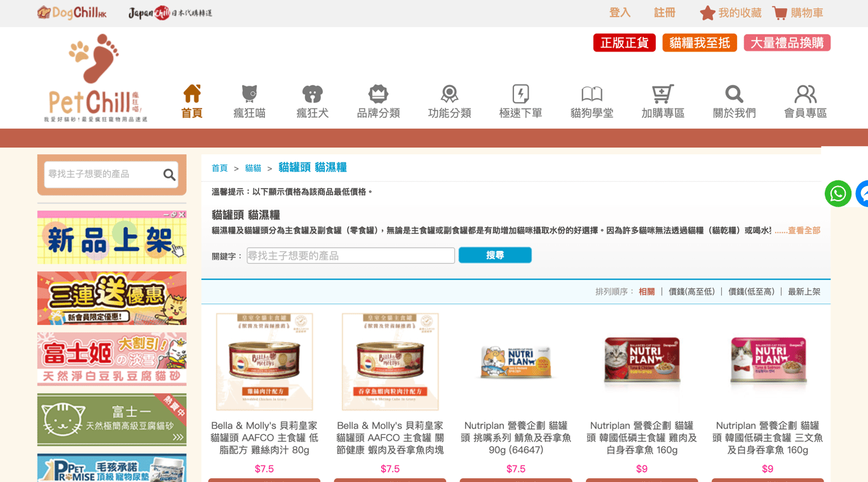Open the 極速下單 quick order icon

[x=520, y=94]
